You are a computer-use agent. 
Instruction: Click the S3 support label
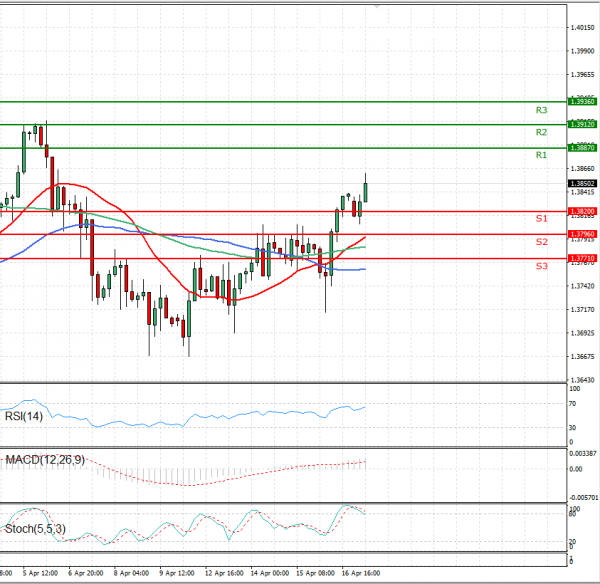pos(541,266)
